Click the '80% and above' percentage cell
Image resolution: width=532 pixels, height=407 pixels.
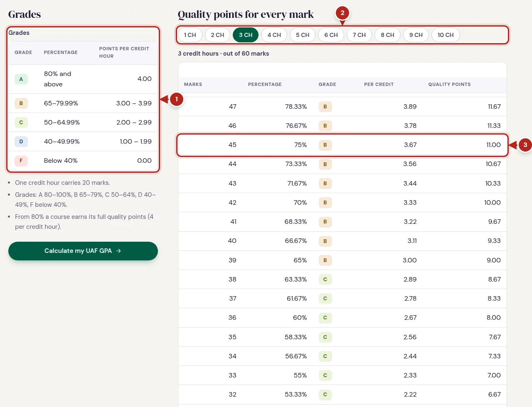58,79
